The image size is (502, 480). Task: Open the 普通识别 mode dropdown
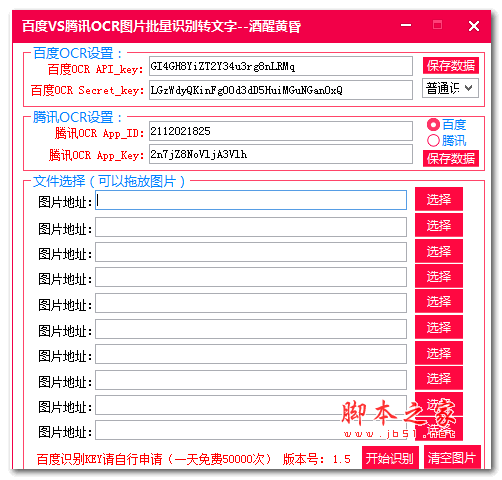450,88
